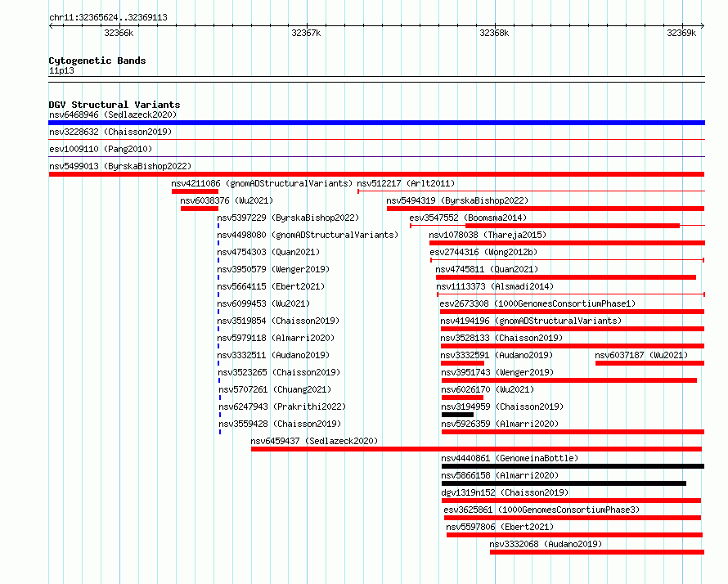This screenshot has height=584, width=728.
Task: Select the nsv3528133 (Chaisson2019) label
Action: tap(501, 338)
